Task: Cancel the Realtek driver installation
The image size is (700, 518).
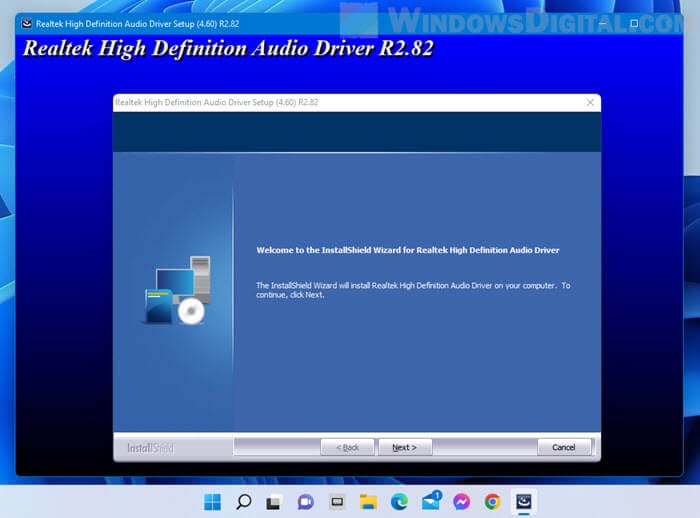Action: point(564,447)
